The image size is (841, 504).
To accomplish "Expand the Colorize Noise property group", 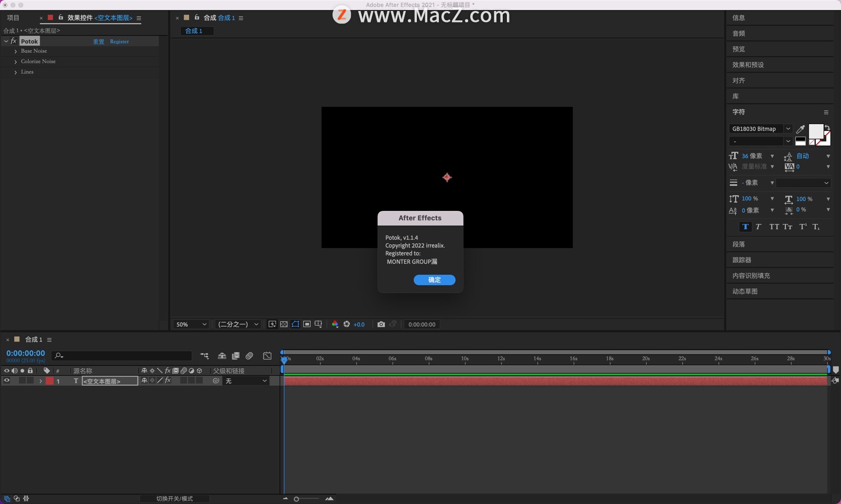I will [15, 62].
